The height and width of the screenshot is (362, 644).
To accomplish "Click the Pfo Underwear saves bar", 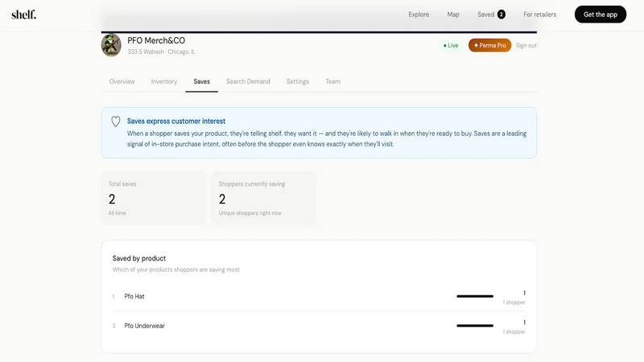I will pos(475,326).
